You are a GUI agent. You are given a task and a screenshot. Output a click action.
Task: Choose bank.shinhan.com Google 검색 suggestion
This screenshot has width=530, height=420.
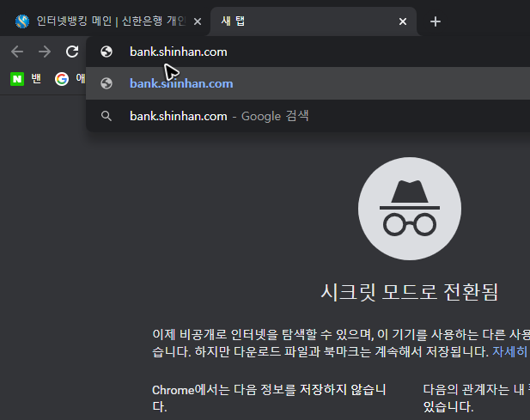(x=308, y=116)
